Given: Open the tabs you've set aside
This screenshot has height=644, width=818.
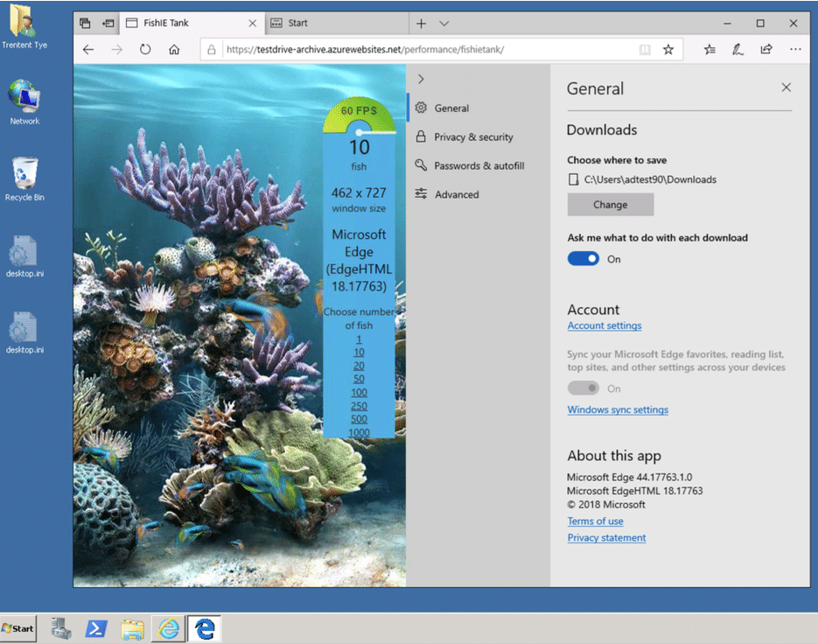Looking at the screenshot, I should pos(85,23).
